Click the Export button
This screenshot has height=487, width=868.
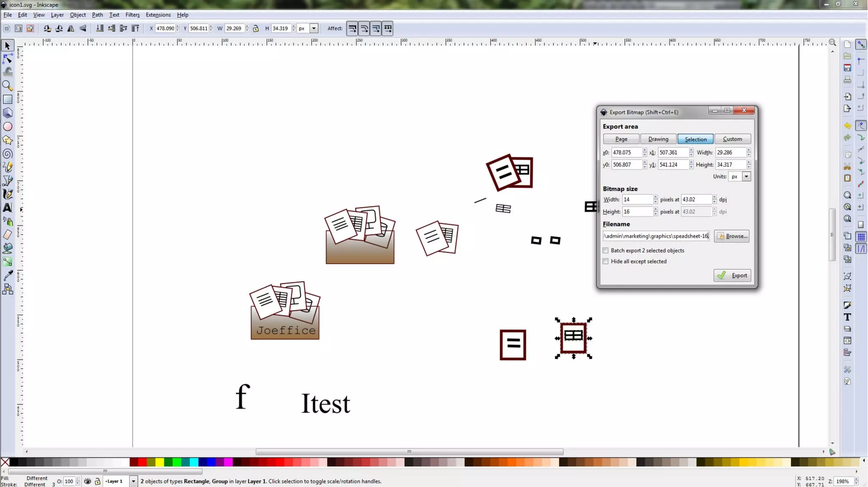(x=732, y=275)
